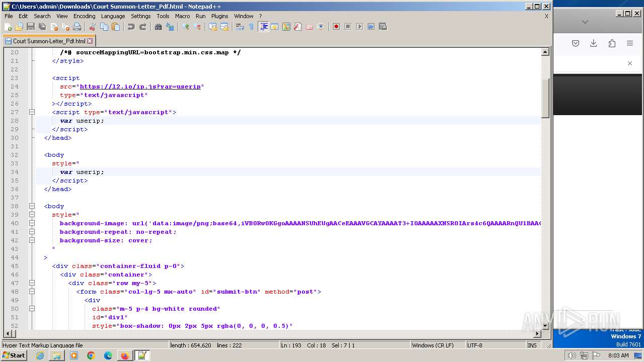This screenshot has height=362, width=644.
Task: Click the Save All toolbar icon
Action: (42, 27)
